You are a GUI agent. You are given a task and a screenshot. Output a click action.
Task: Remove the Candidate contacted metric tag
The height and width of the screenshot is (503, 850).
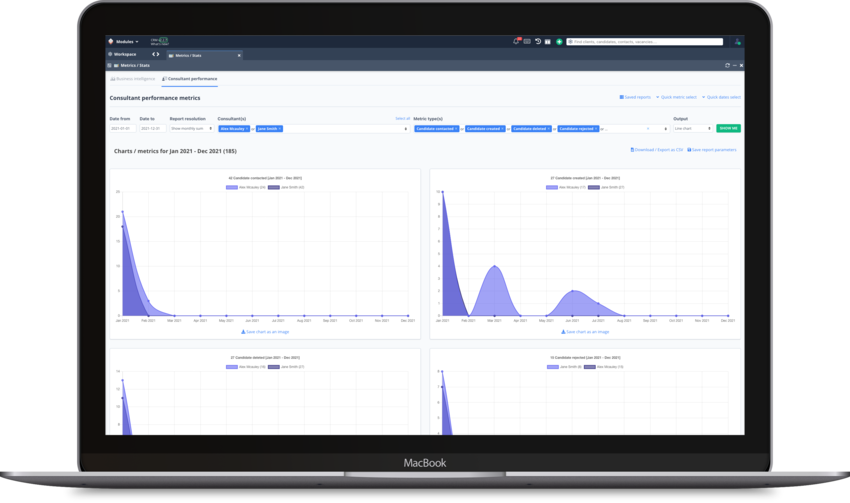tap(456, 129)
